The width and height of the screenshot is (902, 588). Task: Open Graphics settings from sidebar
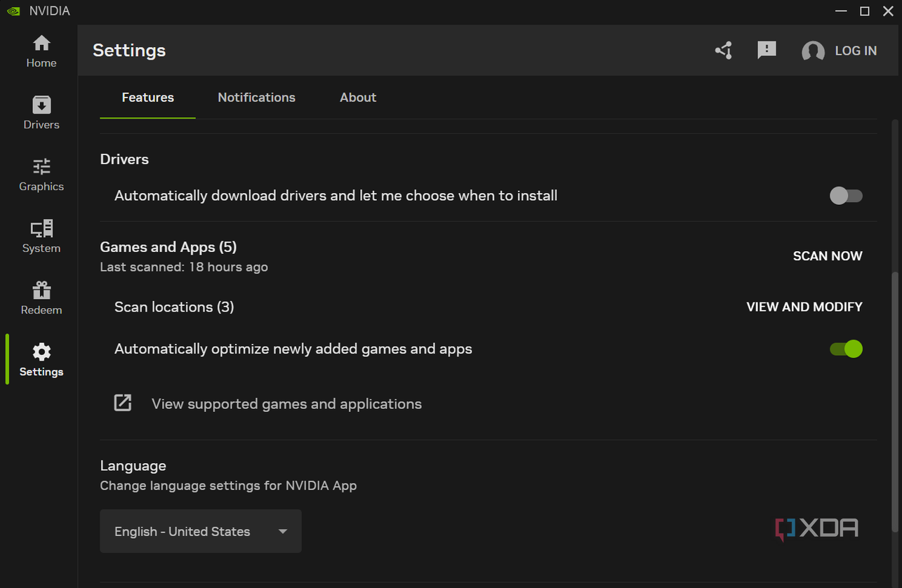pos(41,175)
